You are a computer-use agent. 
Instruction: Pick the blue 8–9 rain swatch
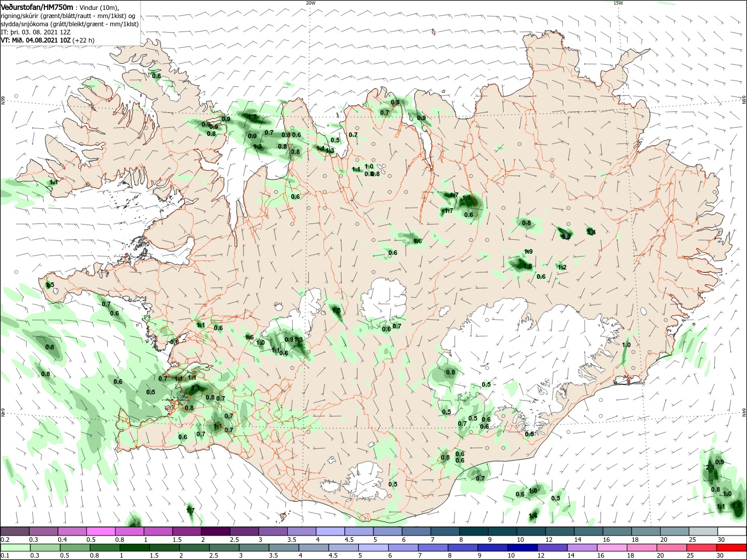click(462, 548)
